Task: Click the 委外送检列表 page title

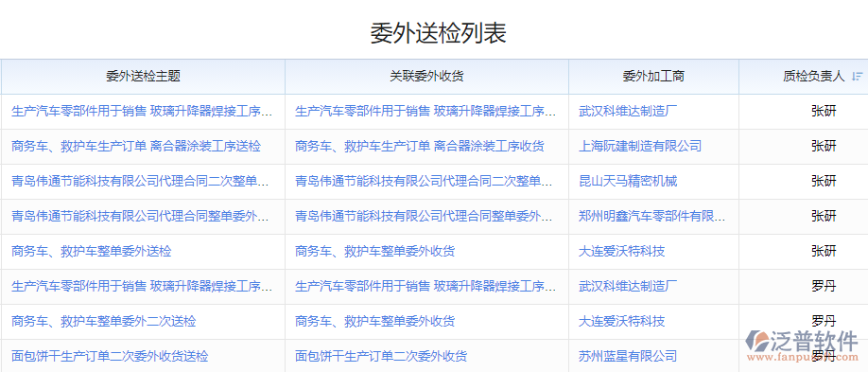Action: pyautogui.click(x=438, y=33)
